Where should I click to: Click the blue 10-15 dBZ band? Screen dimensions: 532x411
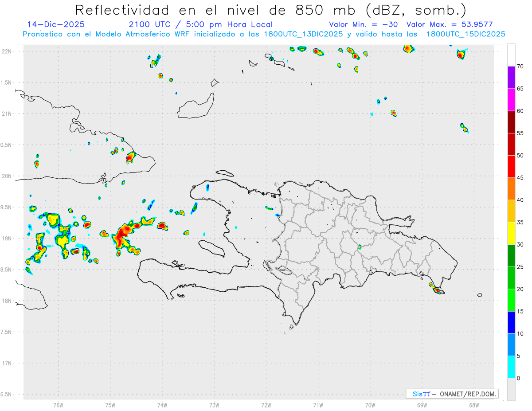[x=511, y=322]
